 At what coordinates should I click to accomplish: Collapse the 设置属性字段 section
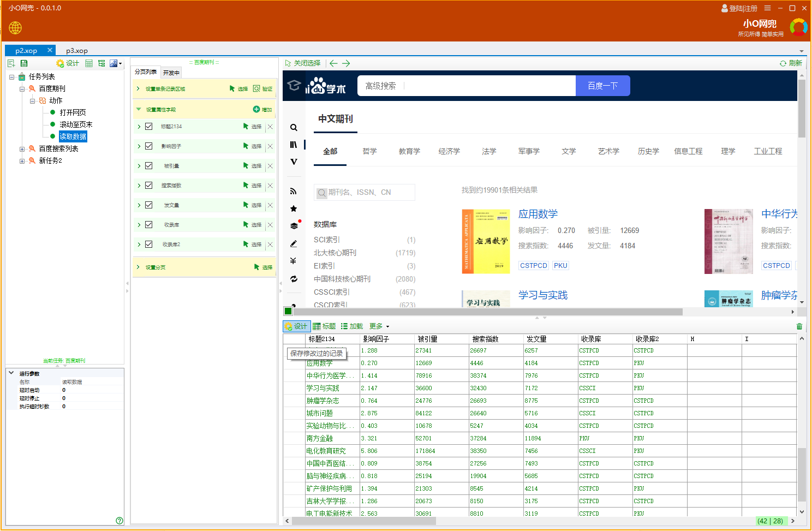138,110
